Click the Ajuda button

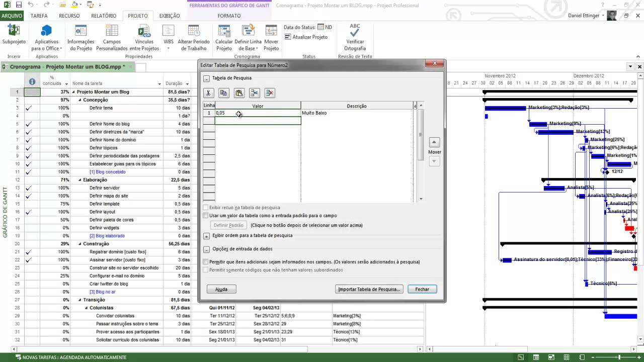point(221,289)
